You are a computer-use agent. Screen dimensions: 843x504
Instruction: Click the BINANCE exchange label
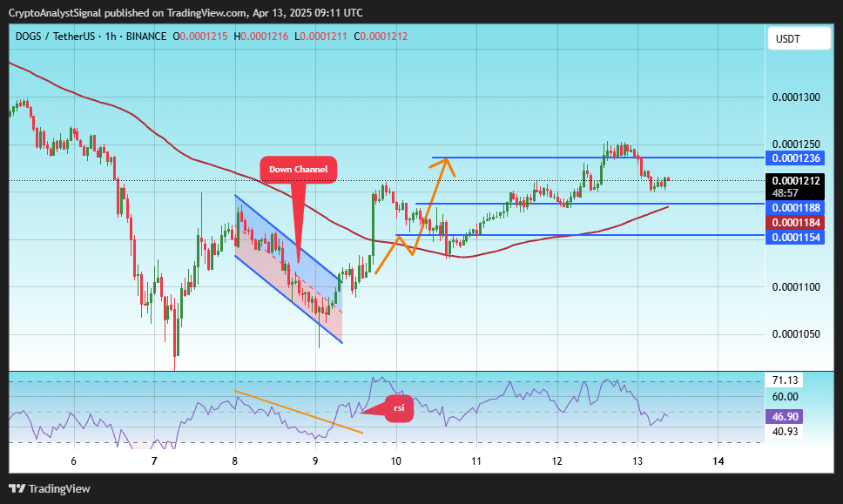click(146, 37)
